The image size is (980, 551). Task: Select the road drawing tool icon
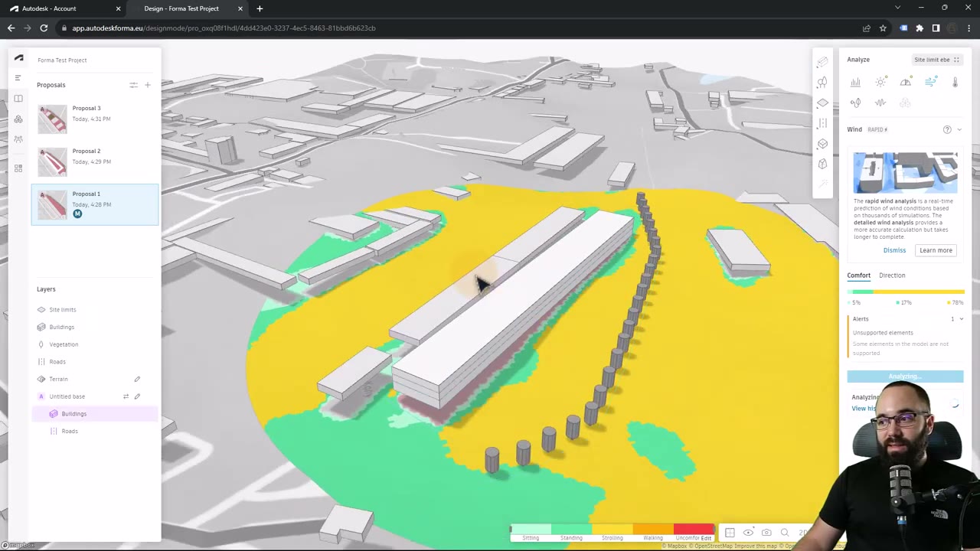[822, 123]
